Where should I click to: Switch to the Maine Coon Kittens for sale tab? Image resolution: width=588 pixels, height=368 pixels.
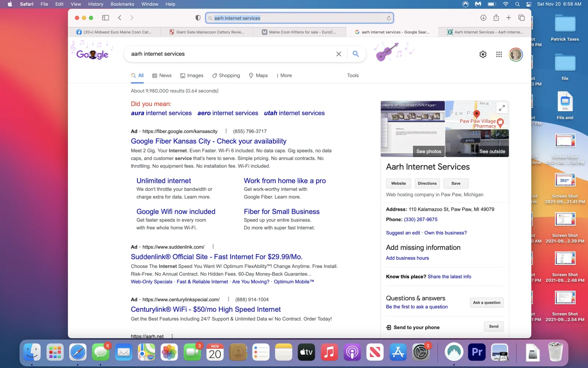click(300, 32)
